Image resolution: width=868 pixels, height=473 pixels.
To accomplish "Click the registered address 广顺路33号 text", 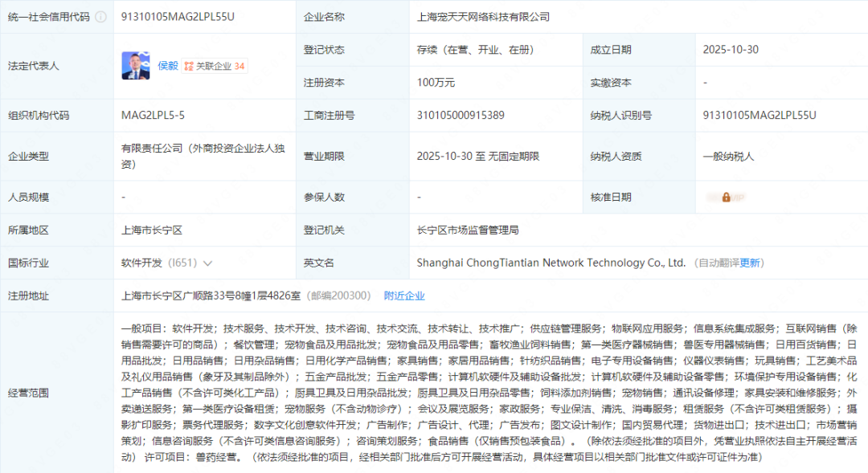I will pyautogui.click(x=211, y=296).
